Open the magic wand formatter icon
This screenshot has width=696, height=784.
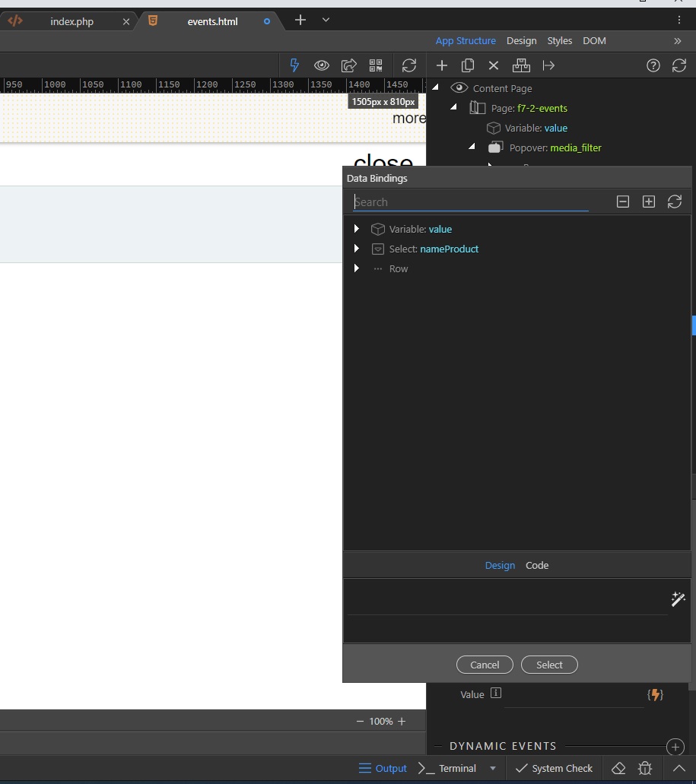[x=679, y=599]
